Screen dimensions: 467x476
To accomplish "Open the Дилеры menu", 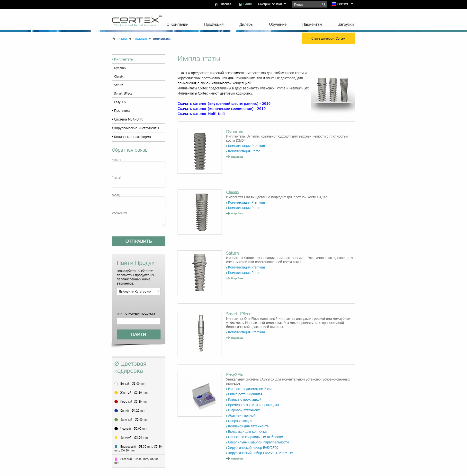I will pyautogui.click(x=246, y=25).
